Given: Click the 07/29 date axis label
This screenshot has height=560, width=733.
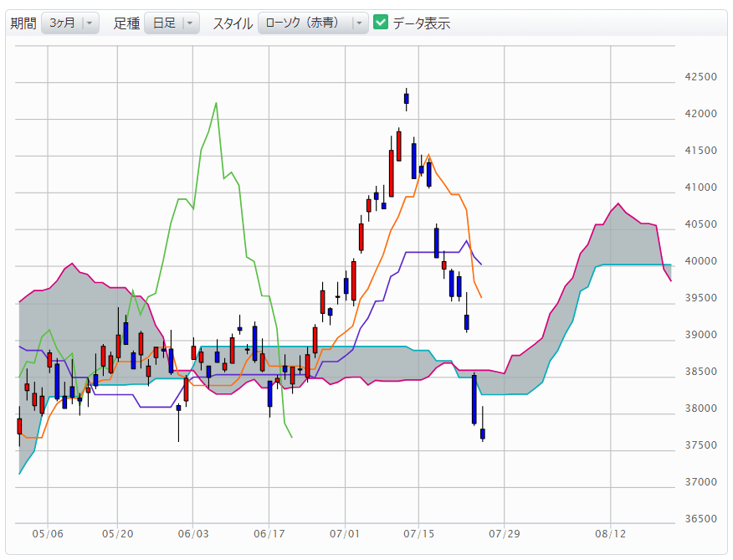Looking at the screenshot, I should [x=505, y=534].
